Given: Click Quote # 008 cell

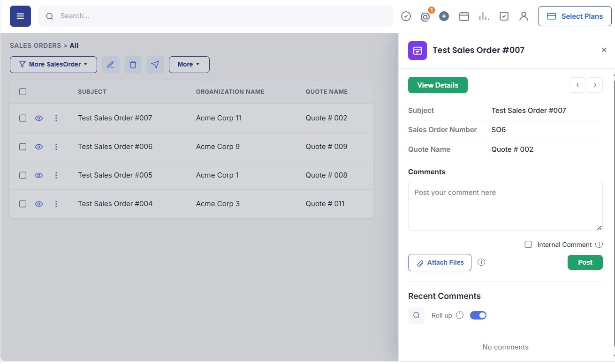Looking at the screenshot, I should tap(326, 175).
